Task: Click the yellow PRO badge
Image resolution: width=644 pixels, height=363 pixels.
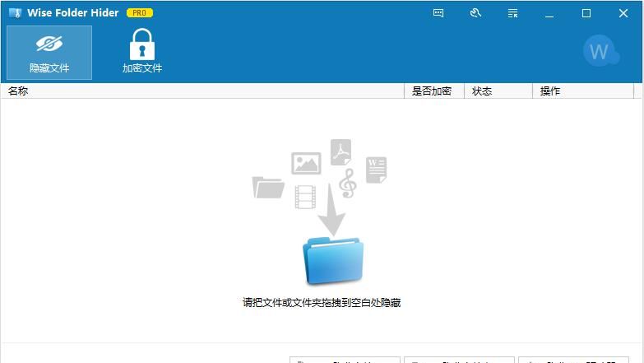Action: click(140, 12)
